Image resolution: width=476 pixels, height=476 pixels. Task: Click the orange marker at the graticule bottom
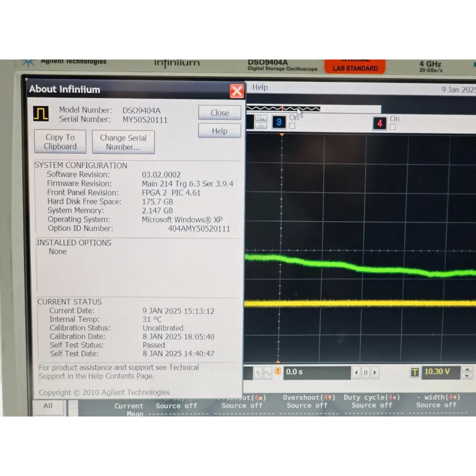click(x=278, y=362)
